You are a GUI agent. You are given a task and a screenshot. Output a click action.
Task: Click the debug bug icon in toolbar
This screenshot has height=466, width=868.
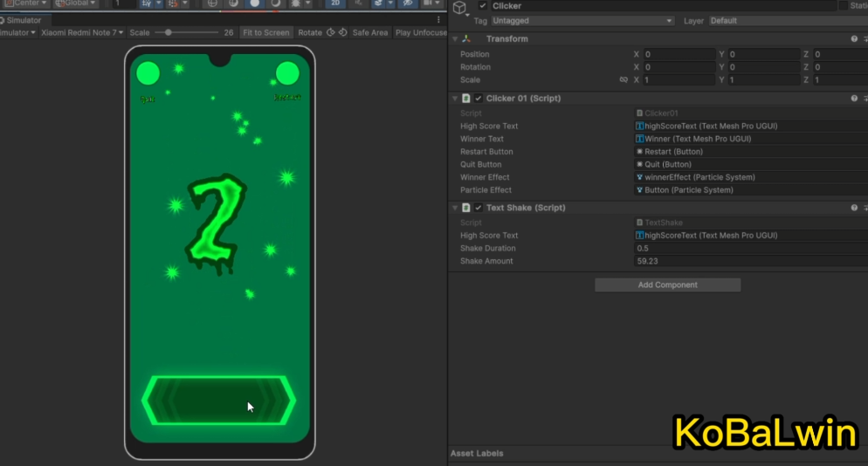(296, 3)
